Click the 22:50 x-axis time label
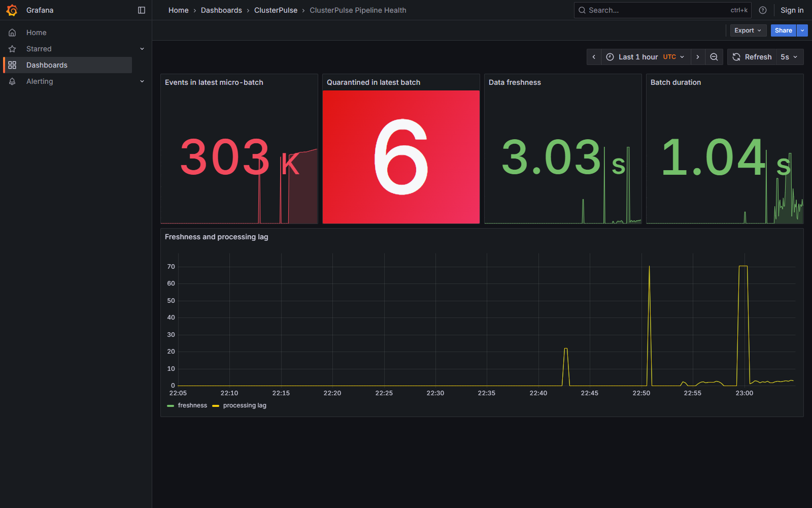The image size is (812, 508). [x=641, y=393]
